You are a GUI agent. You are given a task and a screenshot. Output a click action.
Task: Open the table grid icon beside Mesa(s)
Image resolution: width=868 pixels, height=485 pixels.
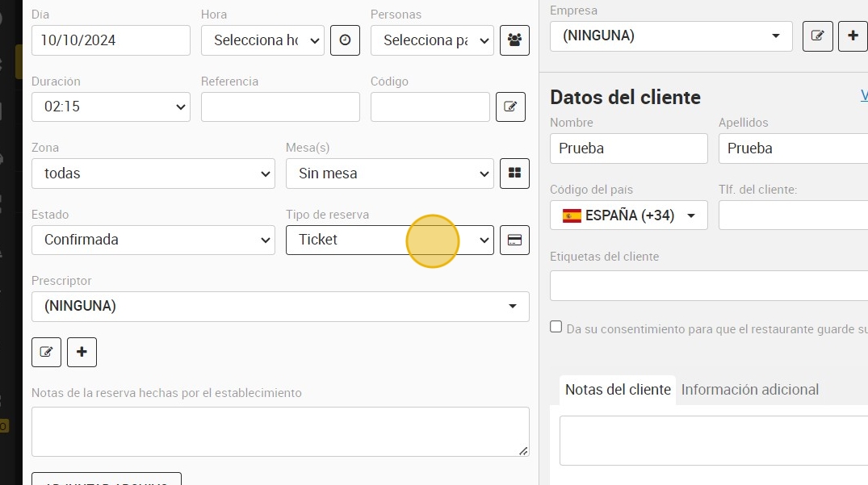pos(514,174)
